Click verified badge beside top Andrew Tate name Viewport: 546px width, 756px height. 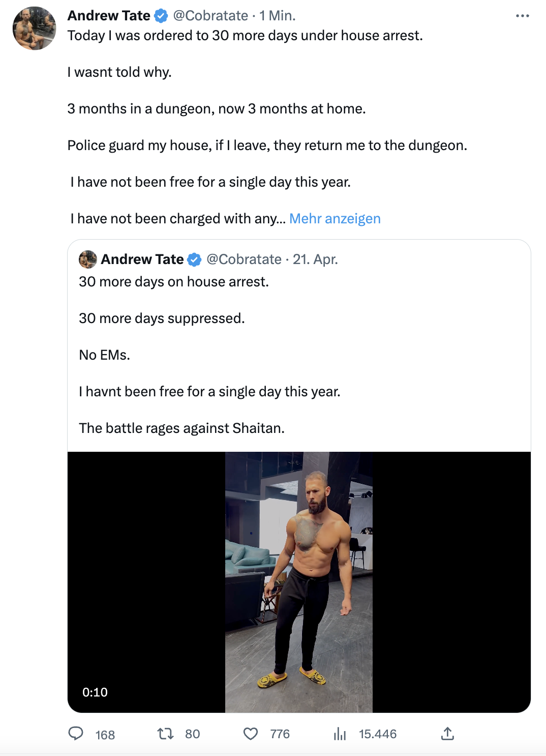coord(161,16)
